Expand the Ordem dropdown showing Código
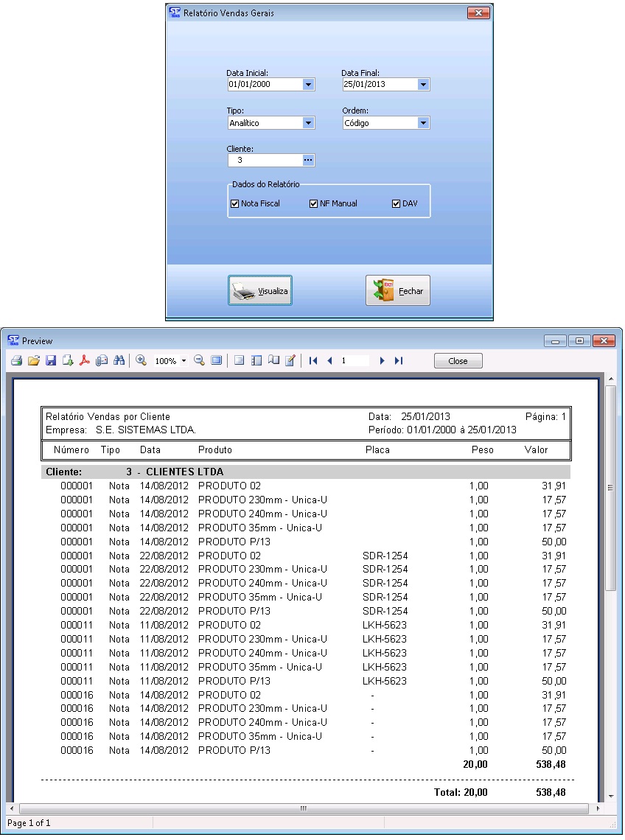Screen dimensions: 625x840 click(423, 123)
